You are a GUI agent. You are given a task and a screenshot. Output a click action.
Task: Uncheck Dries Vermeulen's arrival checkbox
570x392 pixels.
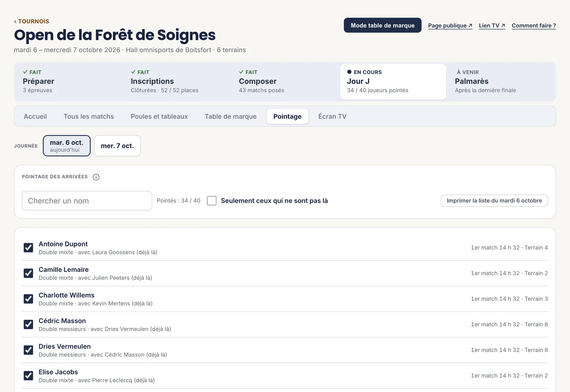[x=28, y=350]
